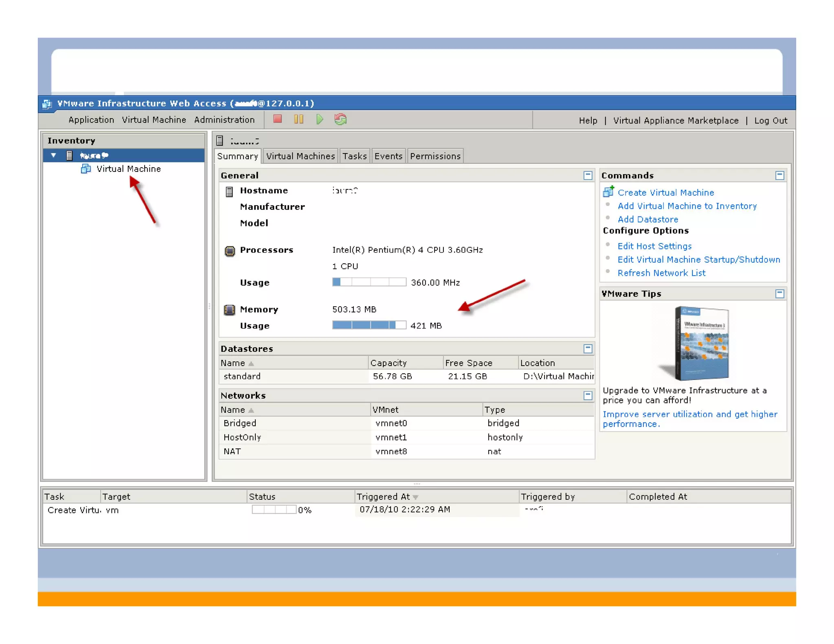
Task: Click the red Power Off stop icon
Action: 277,119
